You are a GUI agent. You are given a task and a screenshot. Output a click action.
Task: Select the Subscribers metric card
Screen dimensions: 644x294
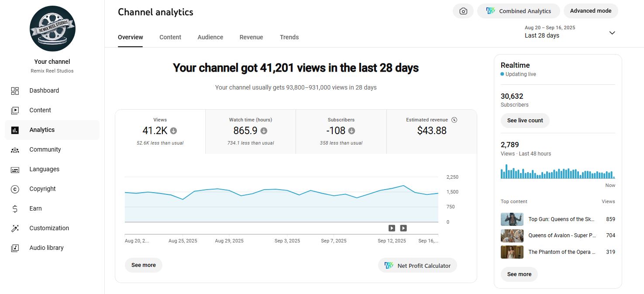pos(341,131)
